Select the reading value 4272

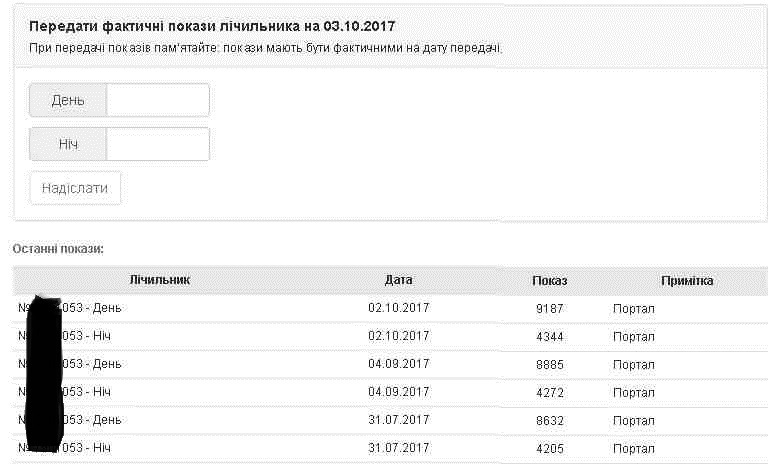click(550, 393)
